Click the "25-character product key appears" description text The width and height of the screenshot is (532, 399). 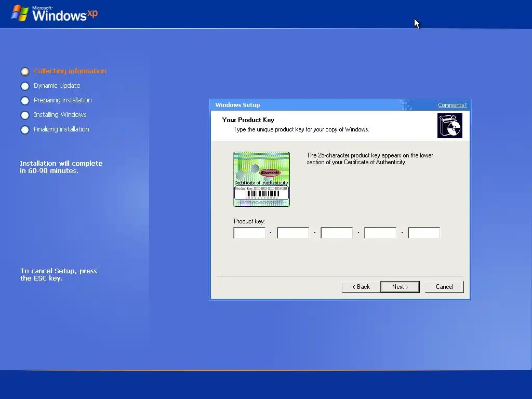point(370,159)
